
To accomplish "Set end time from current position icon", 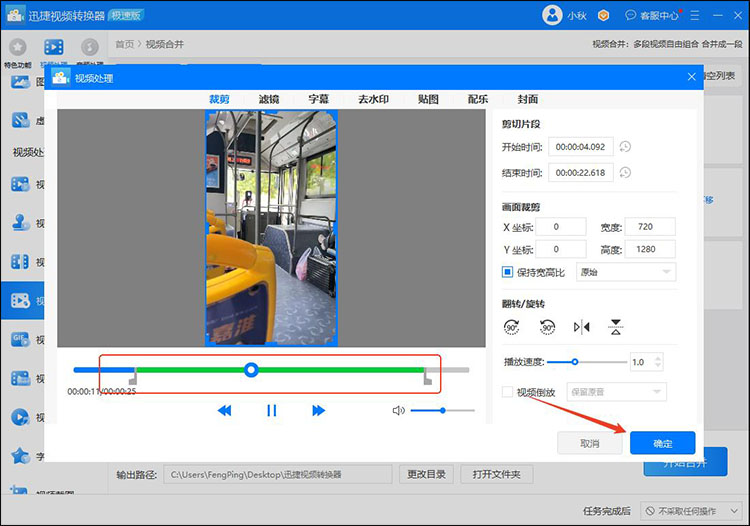I will (x=625, y=172).
